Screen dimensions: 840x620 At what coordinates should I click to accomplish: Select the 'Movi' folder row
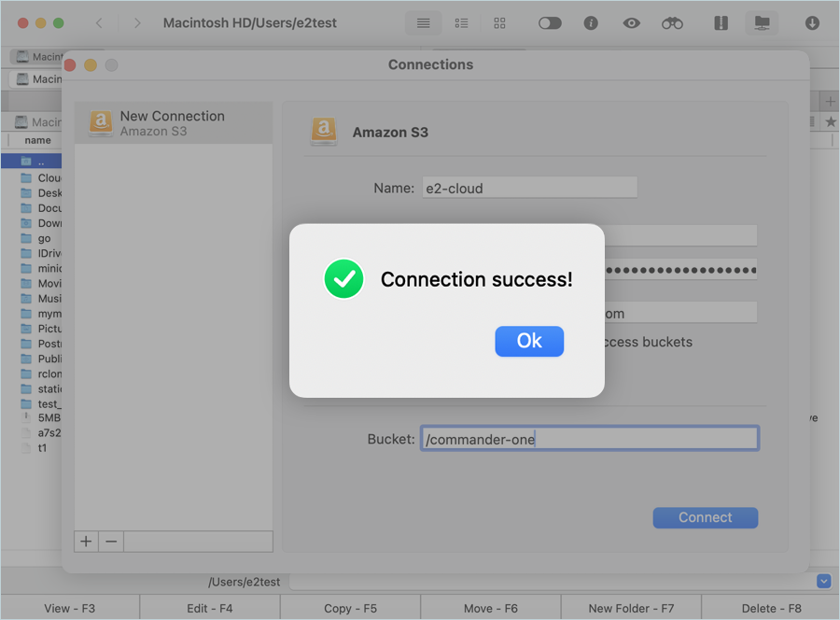point(32,284)
